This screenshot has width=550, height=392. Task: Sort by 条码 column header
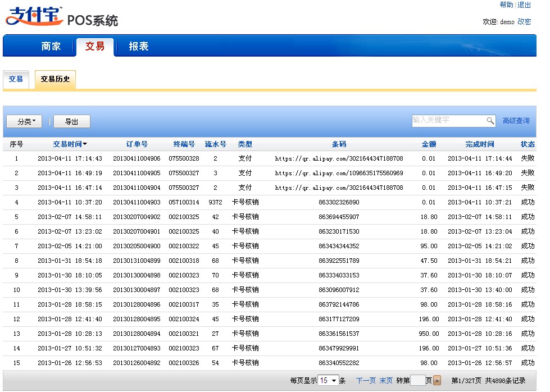point(339,144)
